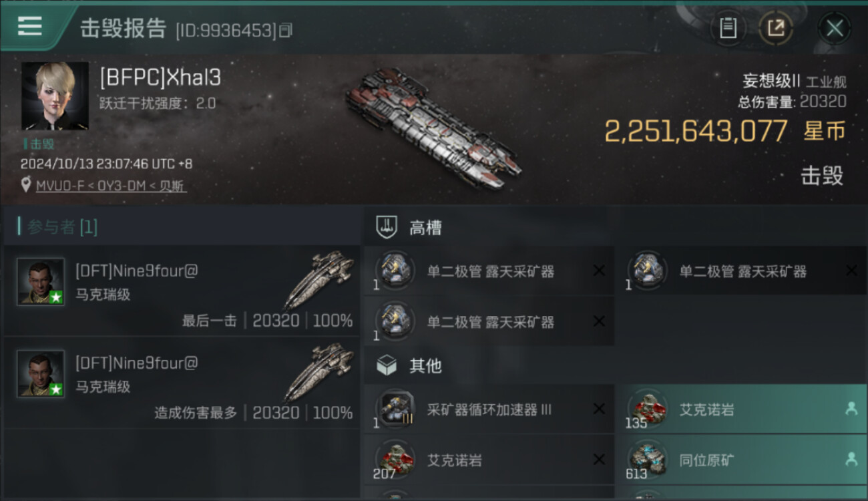Image resolution: width=868 pixels, height=501 pixels.
Task: Click the 妄想级II ship image
Action: pos(434,127)
